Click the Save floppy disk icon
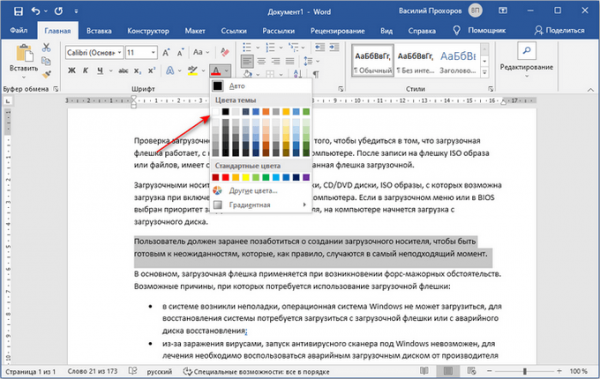Viewport: 600px width, 379px height. click(x=18, y=11)
